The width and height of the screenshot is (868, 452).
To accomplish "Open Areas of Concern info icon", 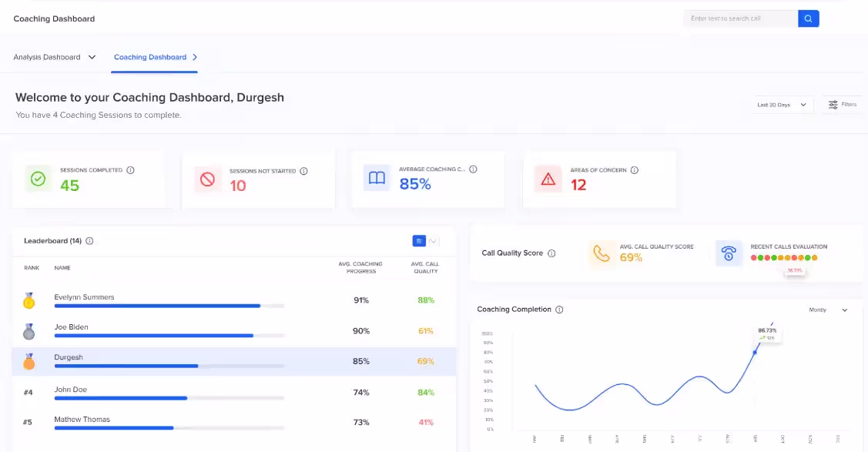I will tap(635, 170).
